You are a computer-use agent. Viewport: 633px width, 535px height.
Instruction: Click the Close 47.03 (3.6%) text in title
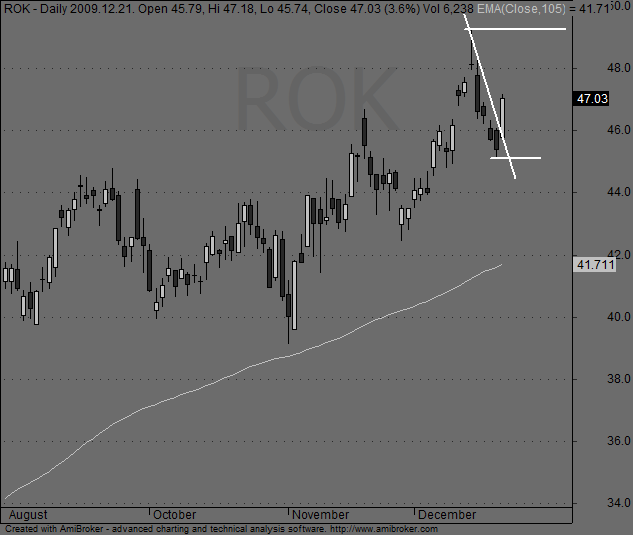[367, 8]
